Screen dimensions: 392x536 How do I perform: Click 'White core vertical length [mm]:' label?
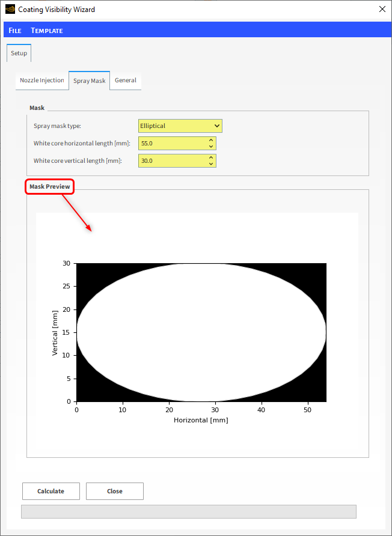pyautogui.click(x=78, y=160)
